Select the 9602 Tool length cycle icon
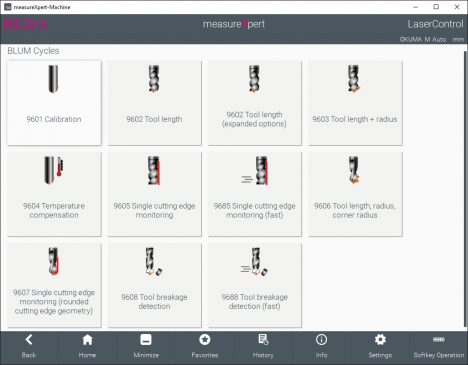The height and width of the screenshot is (365, 468). coord(154,79)
